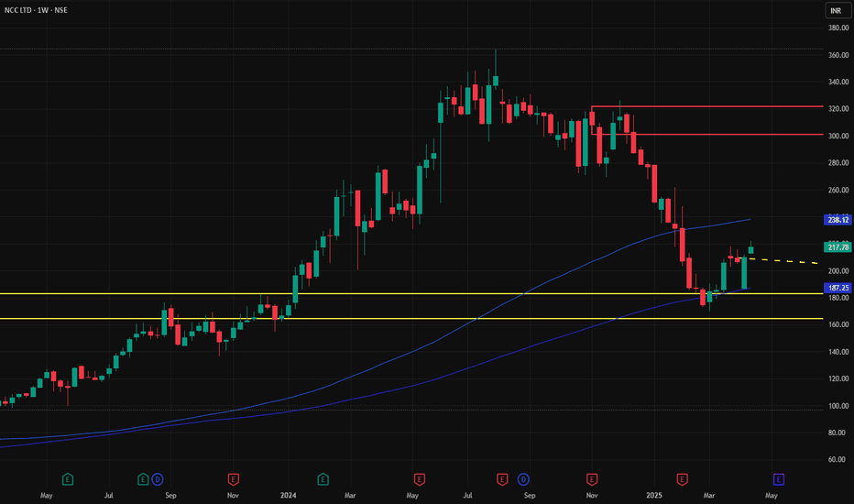Click the 300.00 price axis label
Viewport: 854px width, 504px height.
click(838, 136)
